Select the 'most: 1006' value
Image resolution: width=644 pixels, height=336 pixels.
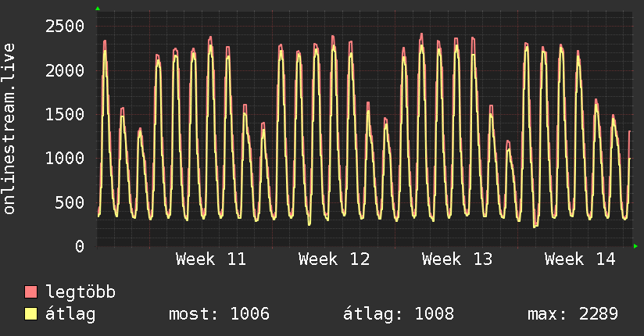220,314
